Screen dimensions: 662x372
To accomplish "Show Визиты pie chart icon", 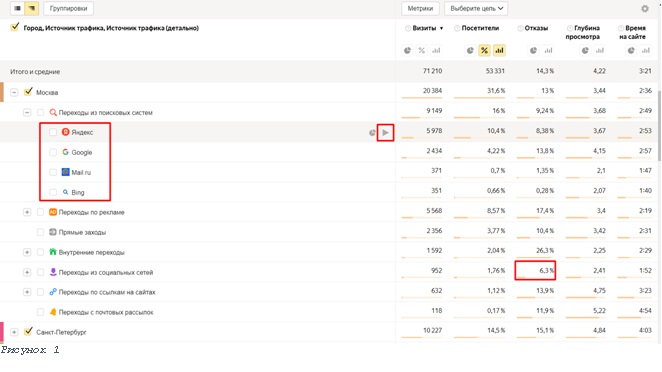I will pos(407,51).
